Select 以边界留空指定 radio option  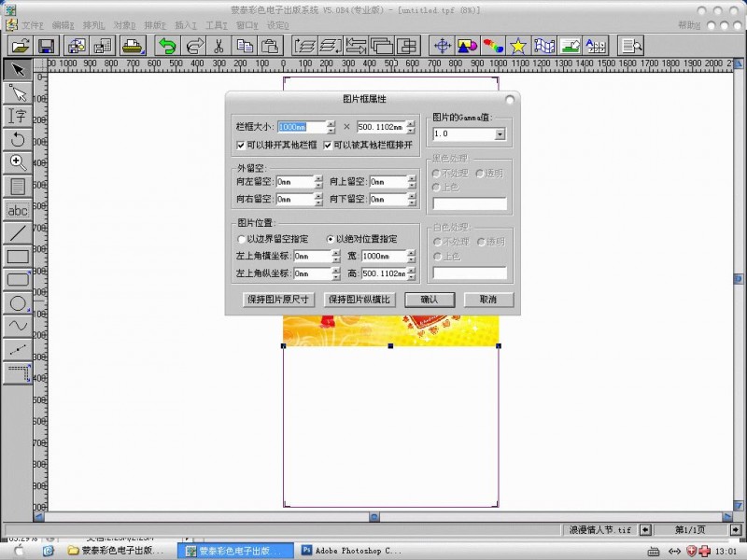tap(242, 240)
